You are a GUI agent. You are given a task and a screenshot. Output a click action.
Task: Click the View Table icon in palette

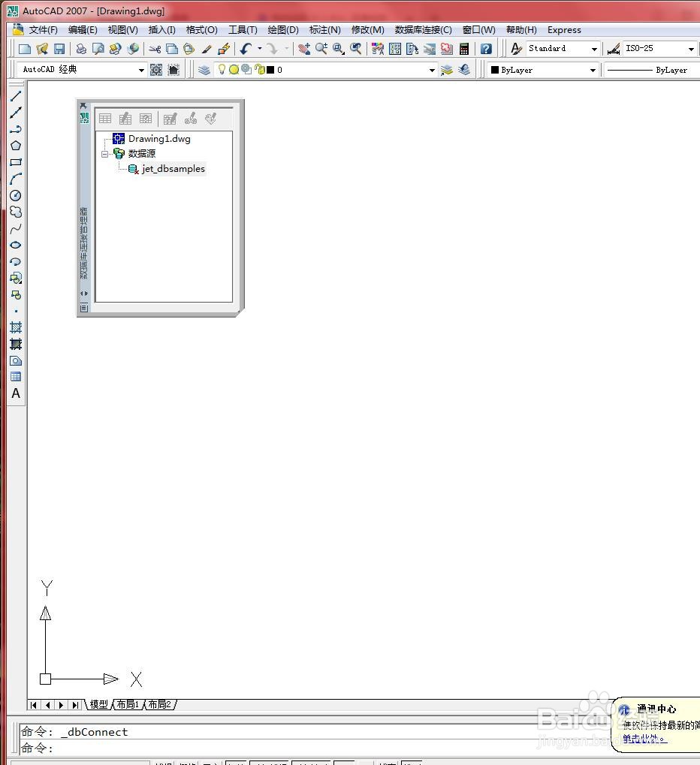(105, 119)
